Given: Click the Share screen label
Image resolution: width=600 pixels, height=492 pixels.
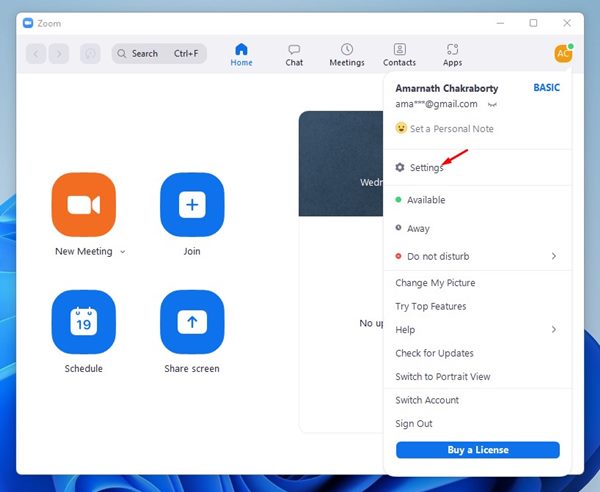Looking at the screenshot, I should point(192,368).
